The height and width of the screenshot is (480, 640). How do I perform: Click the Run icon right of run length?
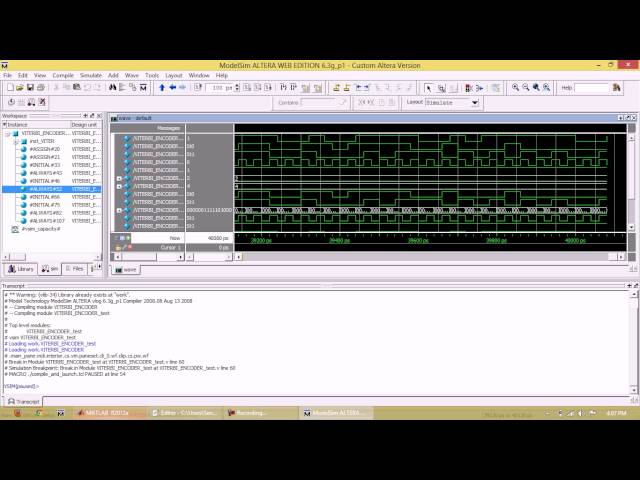[247, 87]
